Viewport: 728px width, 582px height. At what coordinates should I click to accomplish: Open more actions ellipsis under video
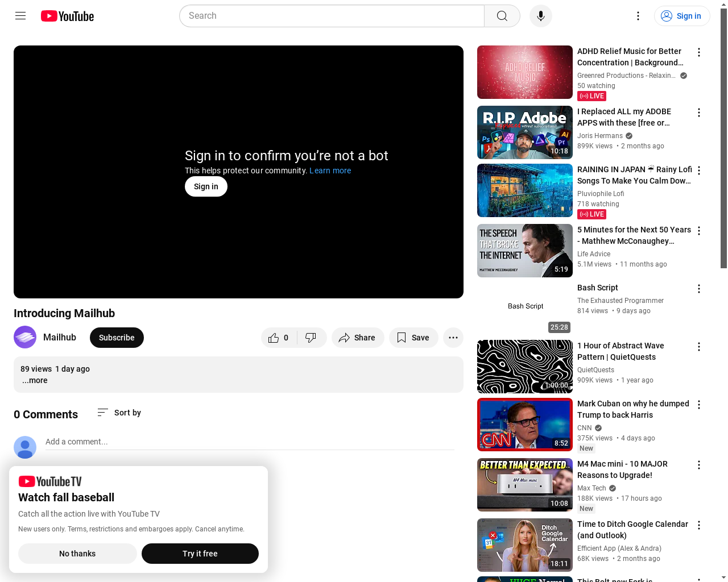[453, 338]
